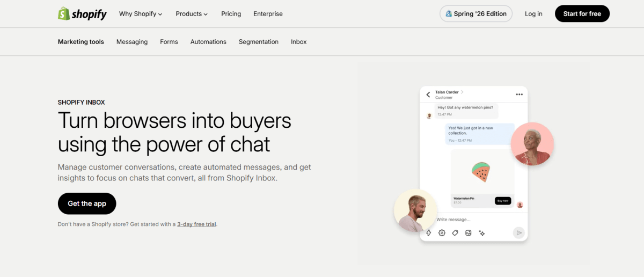
Task: Expand the Why Shopify dropdown
Action: 141,14
